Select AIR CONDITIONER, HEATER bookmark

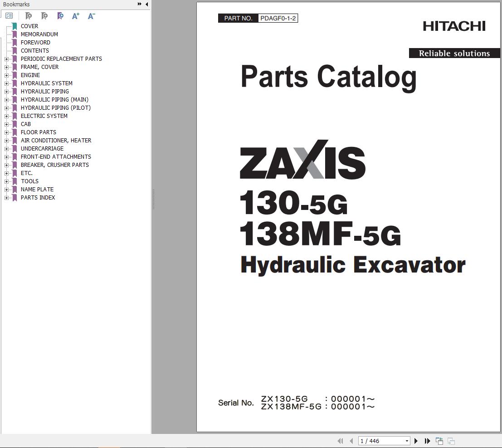coord(56,141)
